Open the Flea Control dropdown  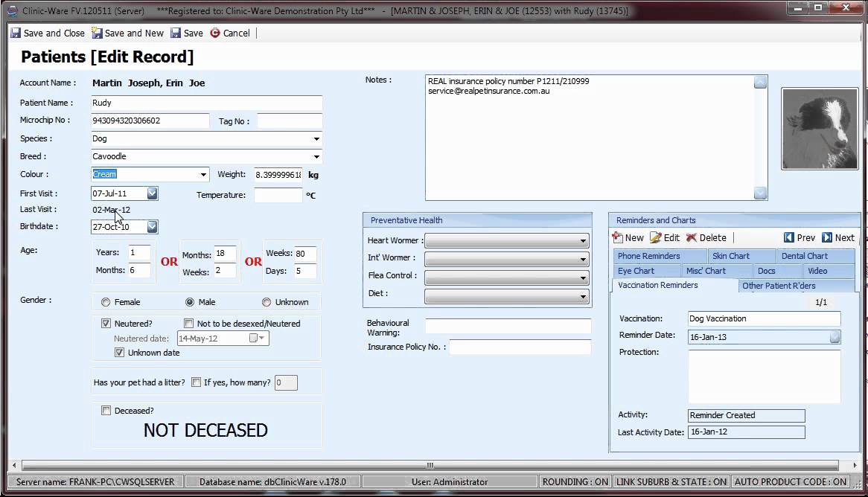point(583,278)
